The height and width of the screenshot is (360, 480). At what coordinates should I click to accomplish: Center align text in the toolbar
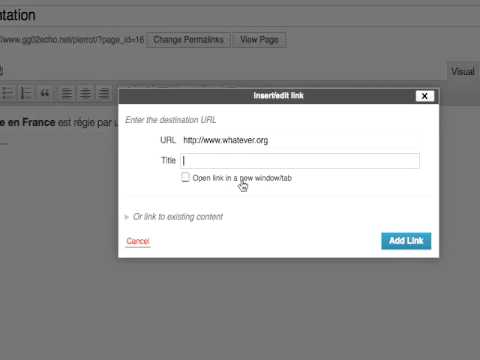(85, 93)
